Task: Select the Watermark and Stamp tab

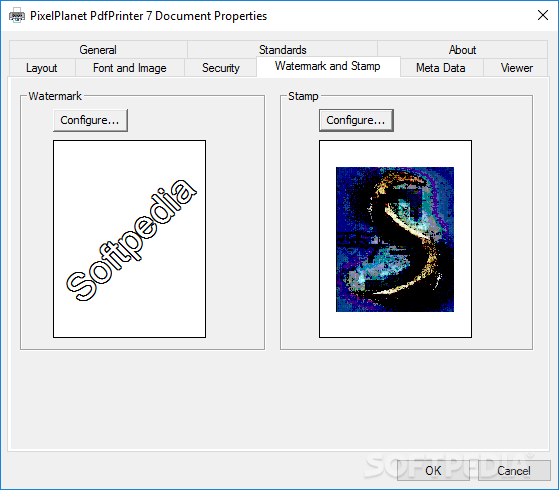Action: click(328, 66)
